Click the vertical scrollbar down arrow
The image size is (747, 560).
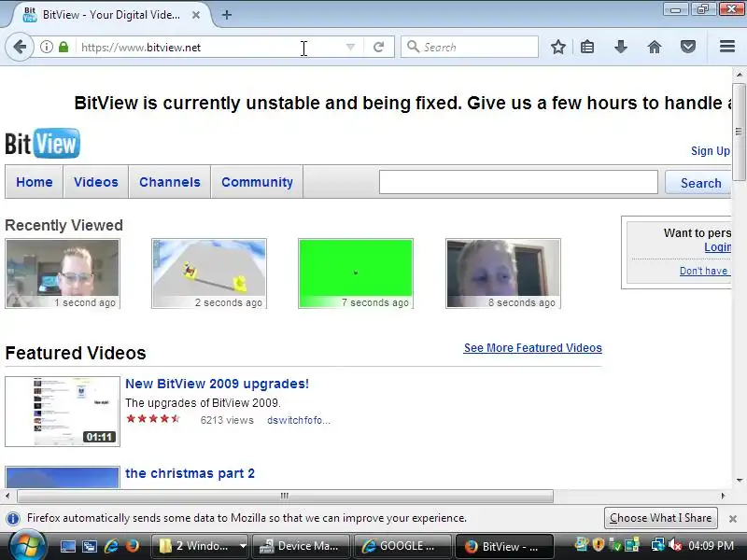tap(739, 480)
